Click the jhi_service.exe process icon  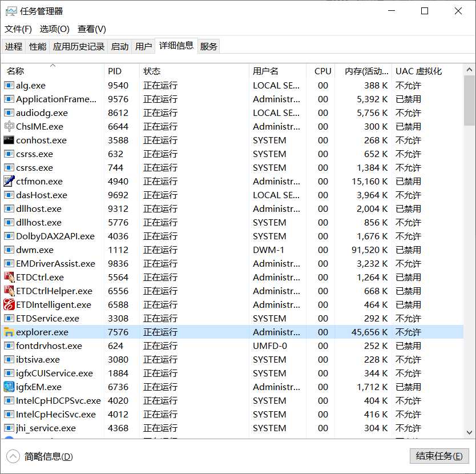click(x=9, y=428)
